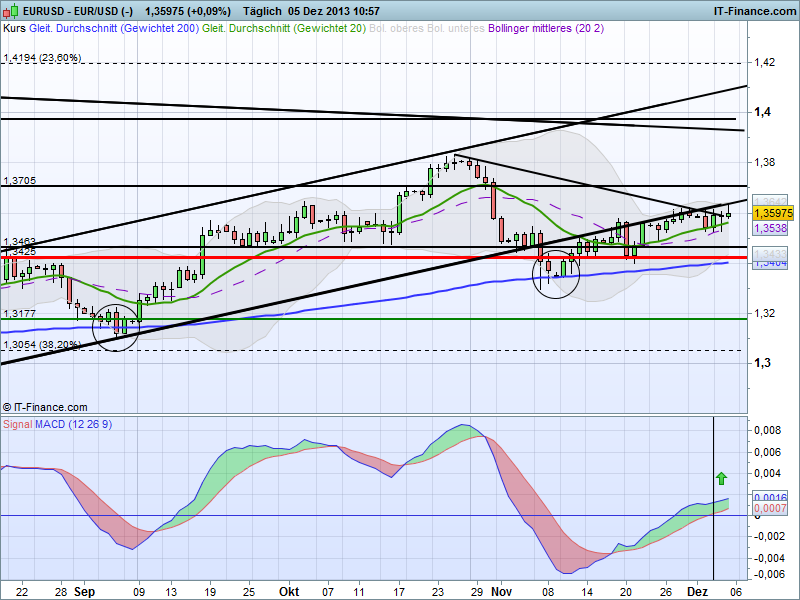Click the faded 1,3642 price tag
800x600 pixels.
tap(770, 201)
